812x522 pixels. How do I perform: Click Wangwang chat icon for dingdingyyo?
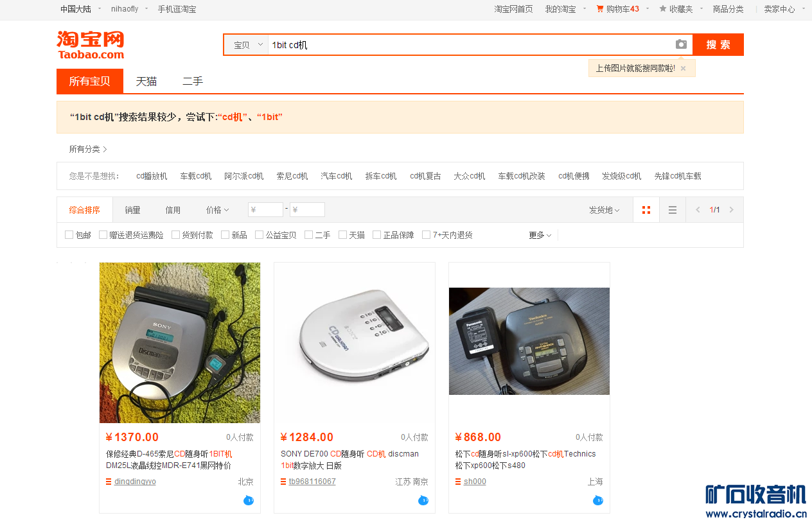[x=249, y=500]
